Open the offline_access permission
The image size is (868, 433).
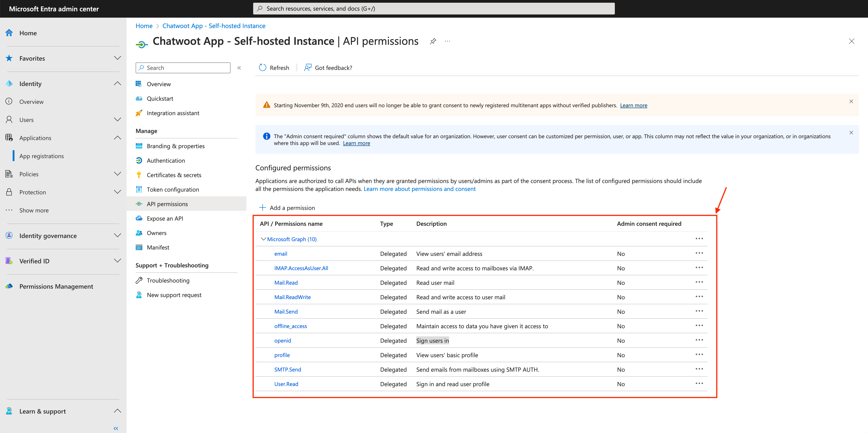pyautogui.click(x=290, y=326)
